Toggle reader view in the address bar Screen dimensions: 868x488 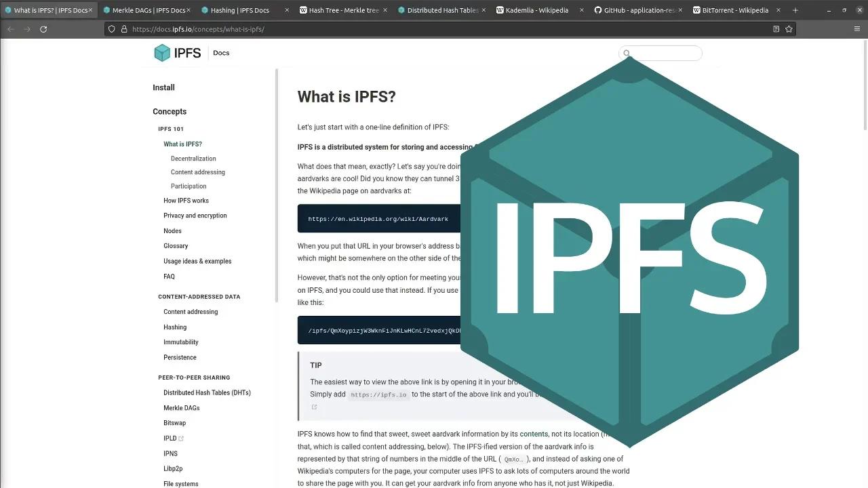pyautogui.click(x=776, y=29)
